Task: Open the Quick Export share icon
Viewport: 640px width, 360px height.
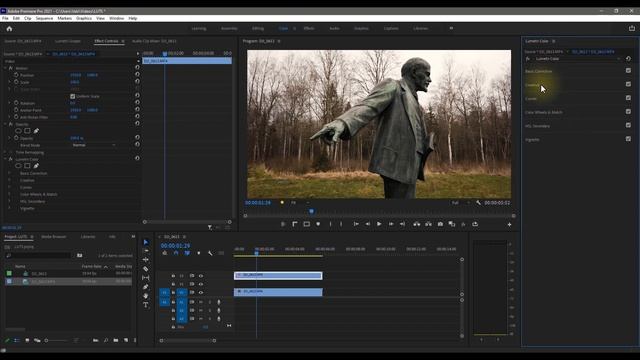Action: click(x=632, y=28)
